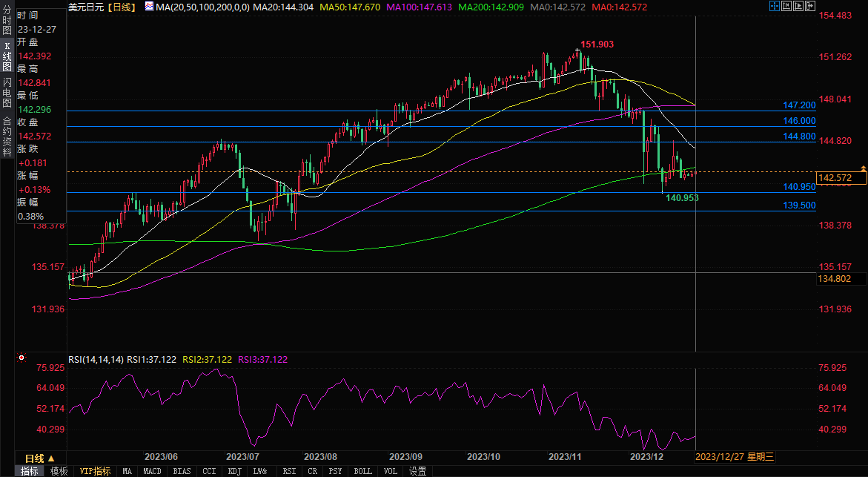Click the RSI1:37.122 value

pyautogui.click(x=152, y=360)
